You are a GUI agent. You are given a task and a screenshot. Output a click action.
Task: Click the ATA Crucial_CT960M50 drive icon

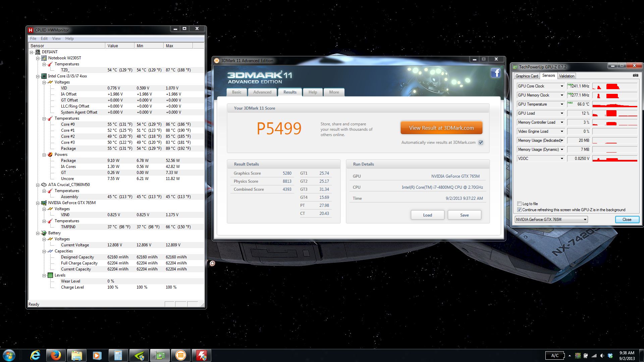click(x=44, y=185)
